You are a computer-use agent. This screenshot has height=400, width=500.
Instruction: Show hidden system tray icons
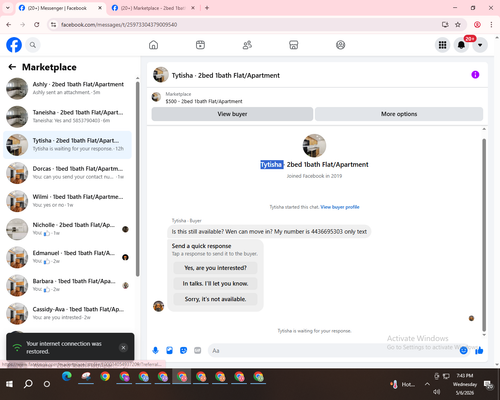tap(427, 384)
